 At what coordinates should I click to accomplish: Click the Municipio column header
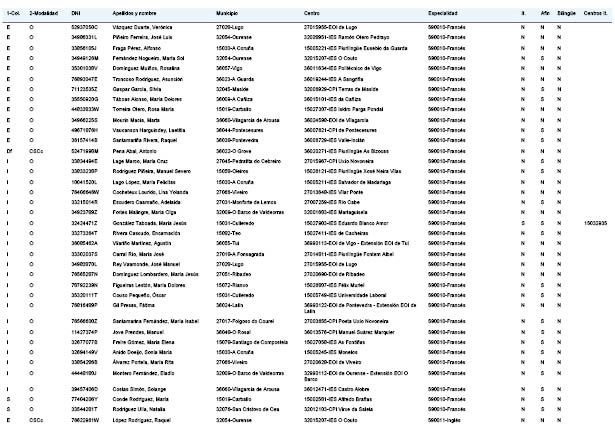227,13
